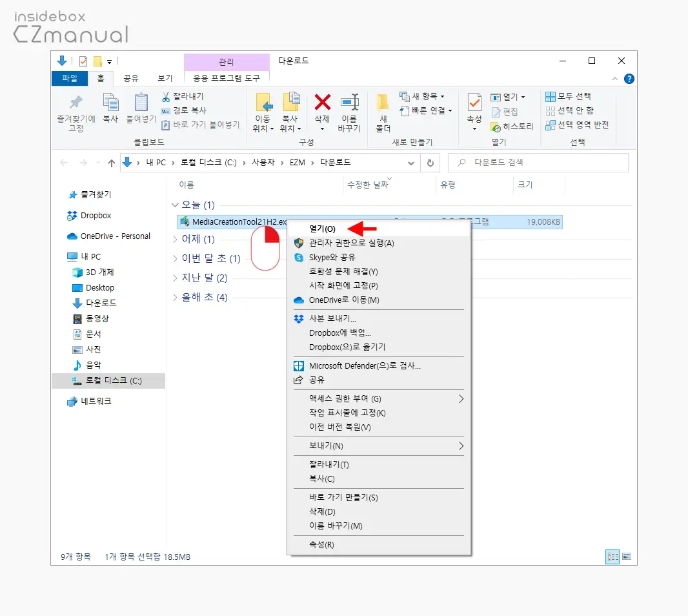Click the blue help question mark icon
This screenshot has width=688, height=616.
click(629, 79)
